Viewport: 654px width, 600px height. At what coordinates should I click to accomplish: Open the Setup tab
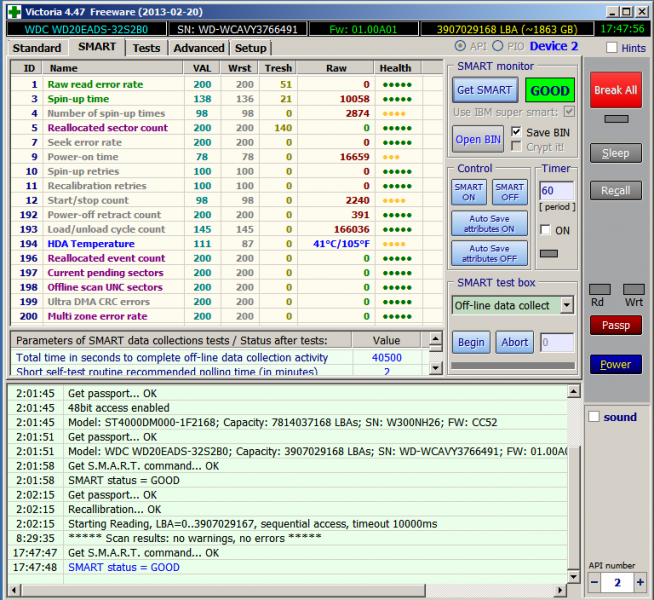[250, 48]
